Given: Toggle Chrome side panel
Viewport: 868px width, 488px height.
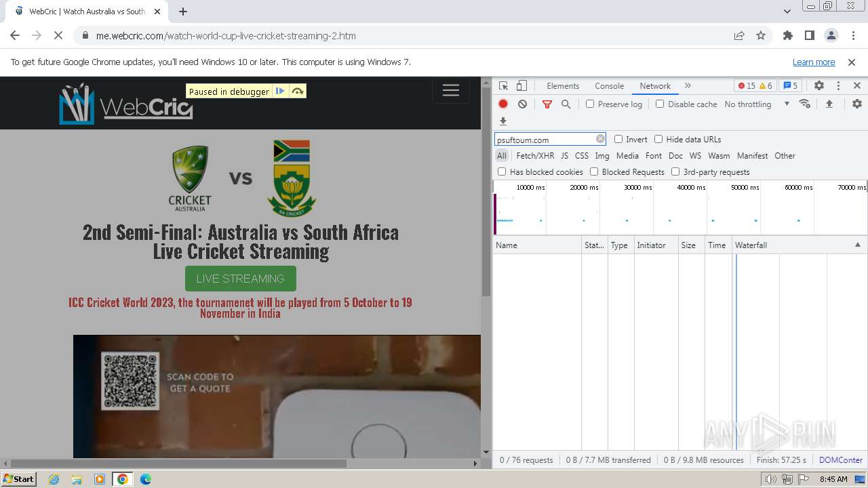Looking at the screenshot, I should tap(809, 36).
